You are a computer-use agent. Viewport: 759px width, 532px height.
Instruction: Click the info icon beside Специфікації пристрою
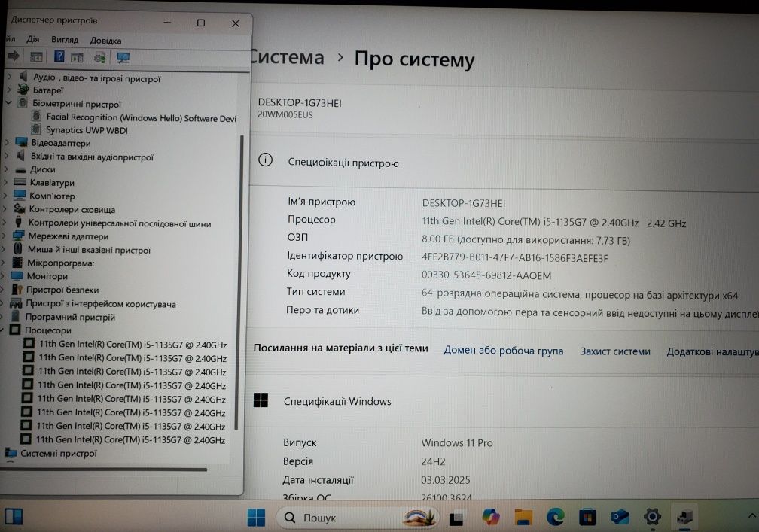coord(265,160)
